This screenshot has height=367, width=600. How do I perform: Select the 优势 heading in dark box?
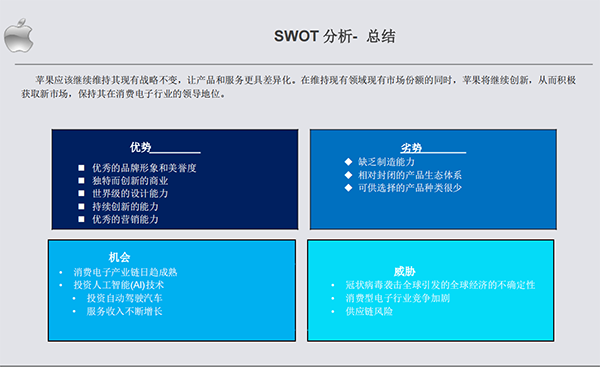[x=140, y=147]
